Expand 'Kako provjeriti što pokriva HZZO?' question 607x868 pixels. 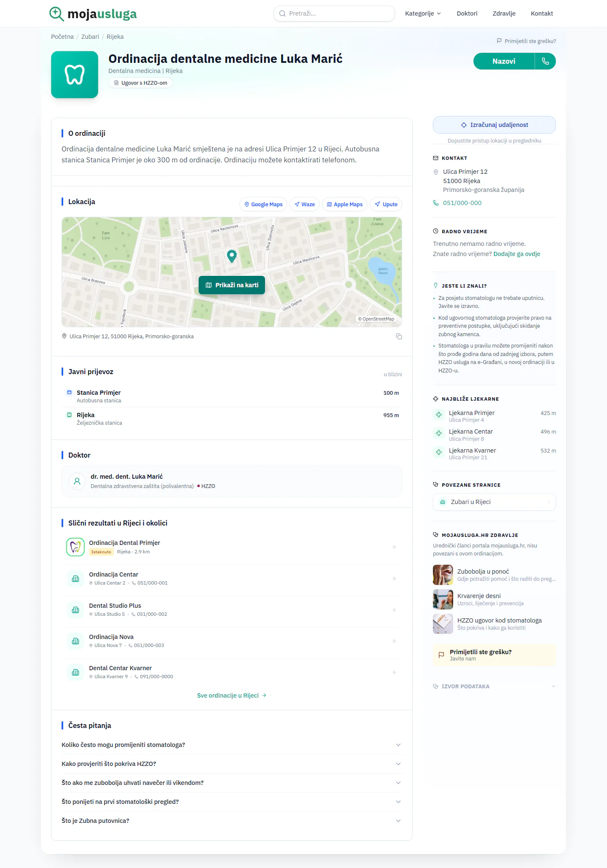(232, 764)
